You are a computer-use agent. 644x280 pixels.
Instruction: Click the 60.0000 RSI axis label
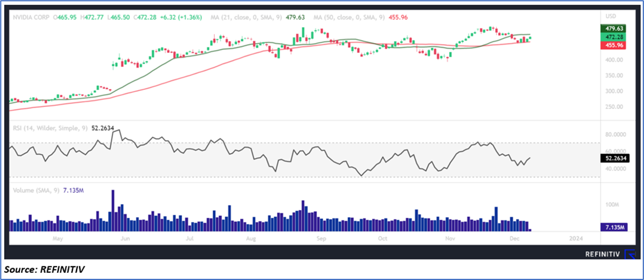tap(615, 152)
